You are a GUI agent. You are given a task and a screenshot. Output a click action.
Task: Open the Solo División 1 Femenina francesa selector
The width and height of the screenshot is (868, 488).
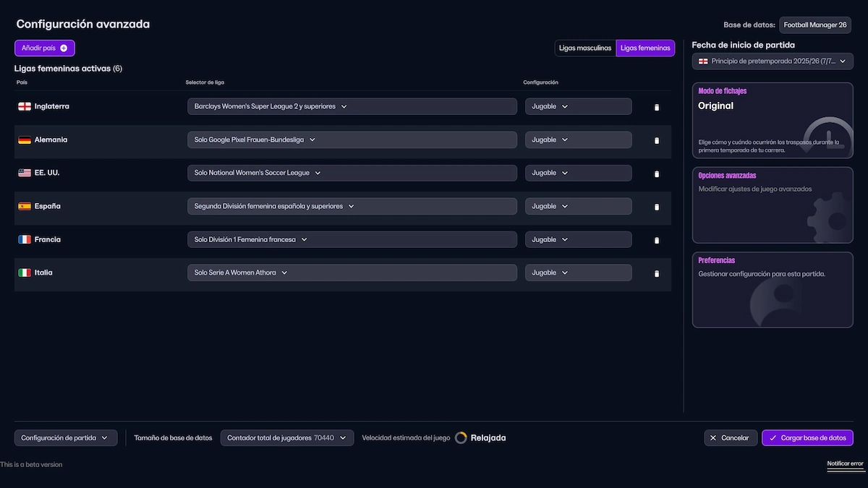tap(352, 239)
